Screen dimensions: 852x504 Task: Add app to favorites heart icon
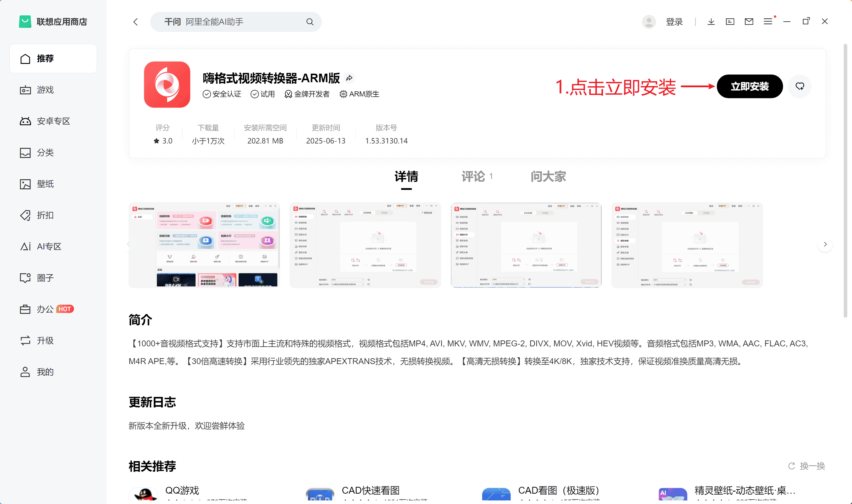800,86
